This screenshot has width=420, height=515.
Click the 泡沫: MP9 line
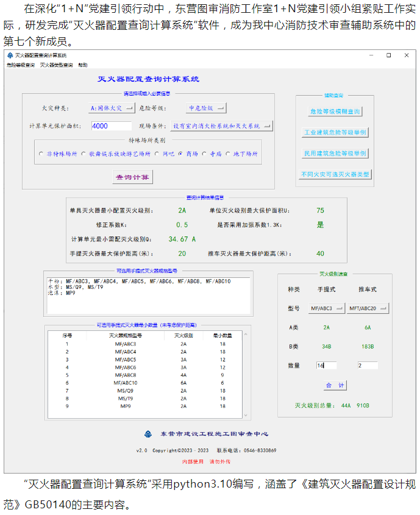click(62, 293)
